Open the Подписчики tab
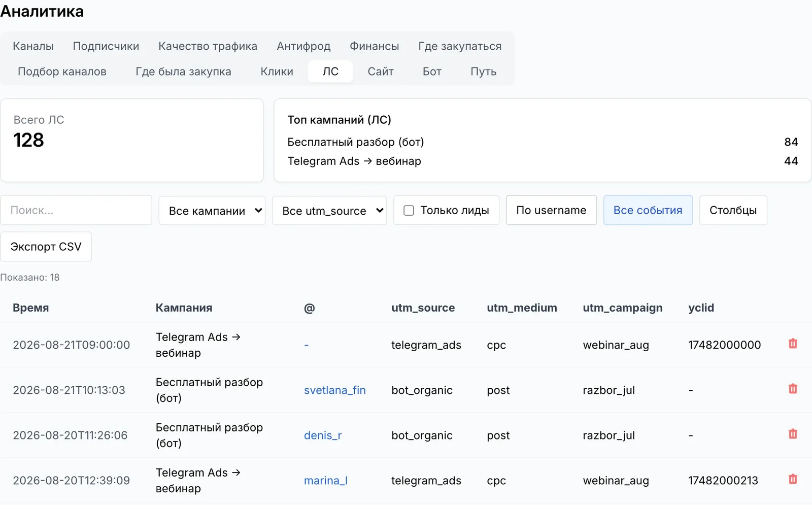Screen dimensions: 812x505 [106, 46]
